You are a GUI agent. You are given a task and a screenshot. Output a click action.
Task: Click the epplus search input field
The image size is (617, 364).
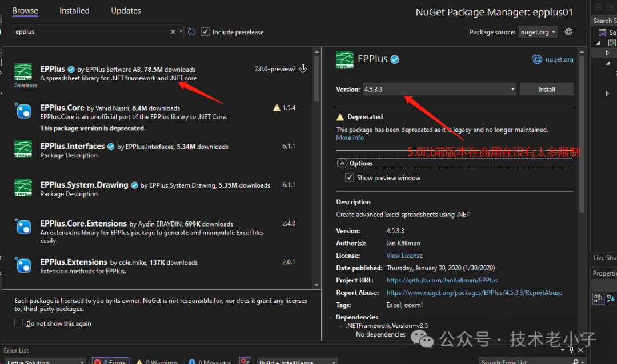(x=91, y=31)
